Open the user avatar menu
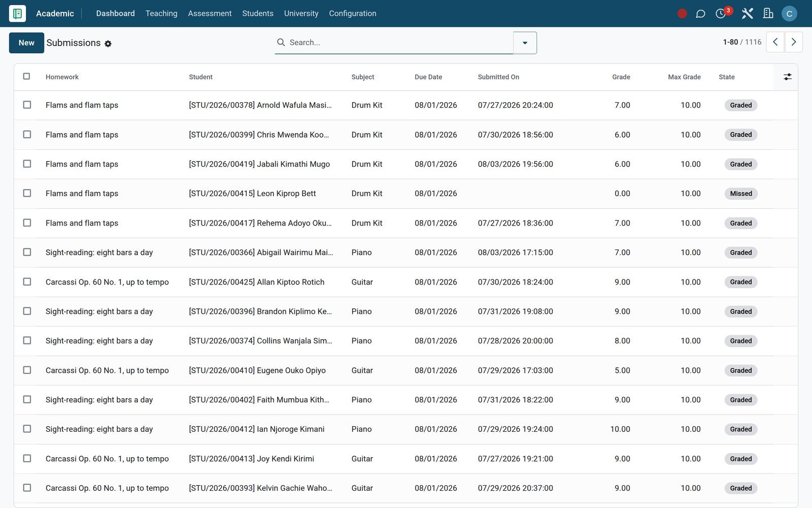 pyautogui.click(x=789, y=14)
